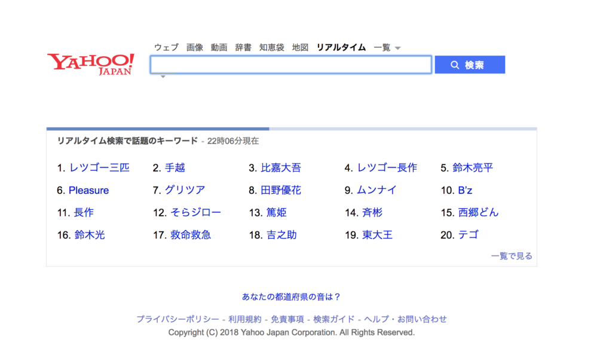
Task: Open keyword 3 比嘉大吾
Action: coord(281,168)
